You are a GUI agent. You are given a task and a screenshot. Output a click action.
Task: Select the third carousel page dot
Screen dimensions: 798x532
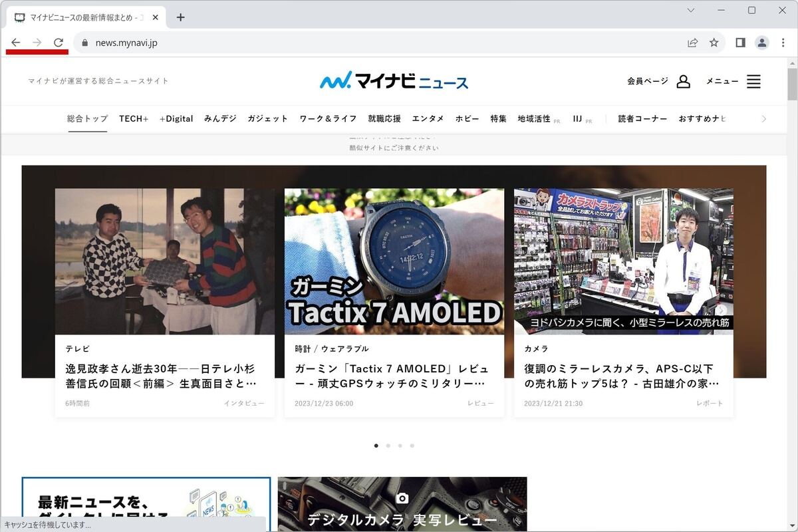(x=400, y=446)
